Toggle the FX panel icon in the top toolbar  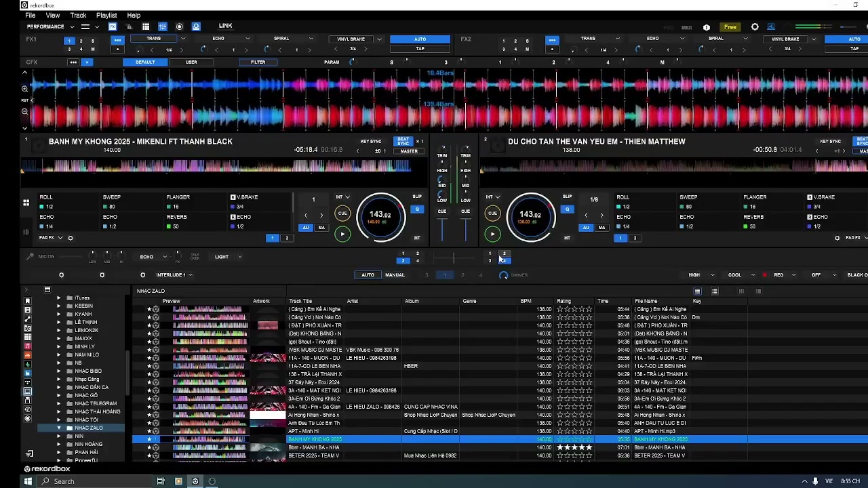(113, 26)
